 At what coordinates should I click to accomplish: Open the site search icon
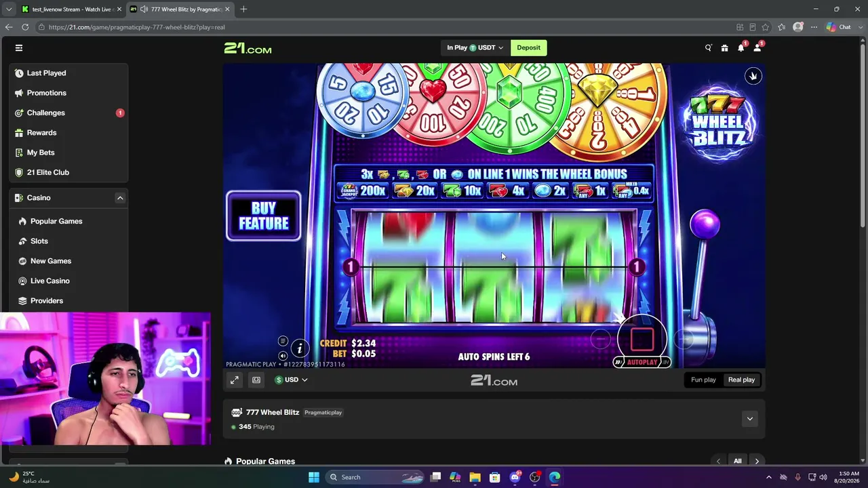(x=708, y=47)
